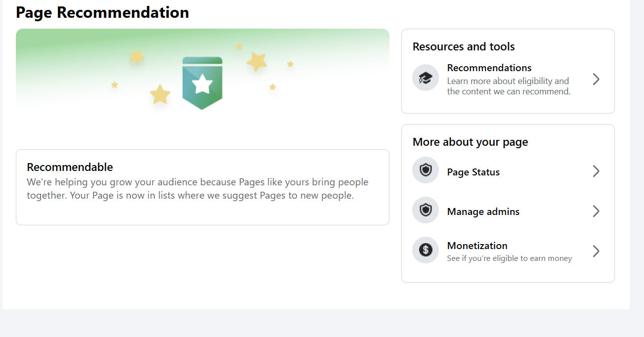644x337 pixels.
Task: Open Monetization using the right chevron
Action: tap(596, 251)
